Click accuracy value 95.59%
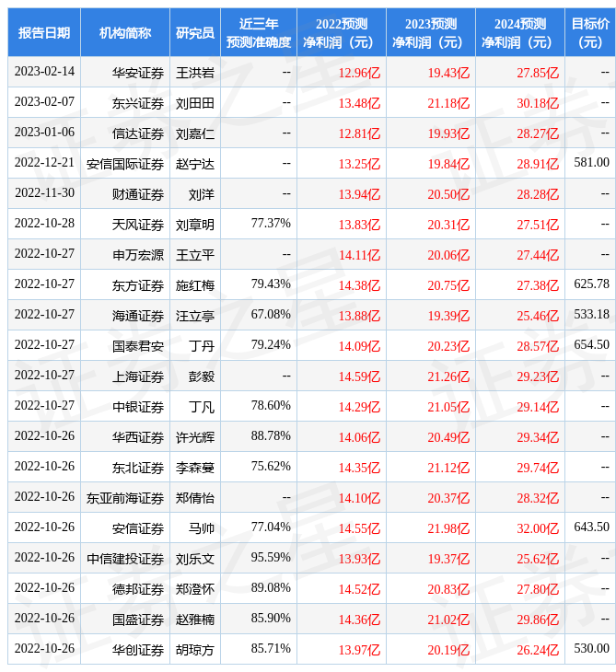 (271, 558)
